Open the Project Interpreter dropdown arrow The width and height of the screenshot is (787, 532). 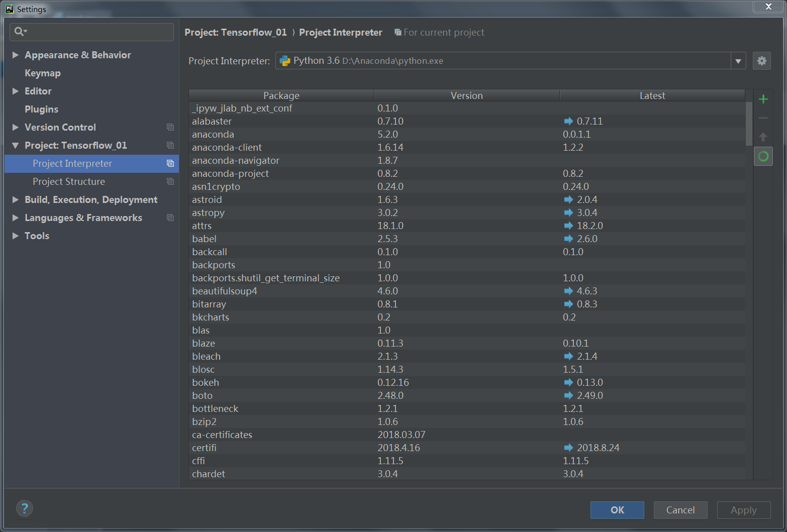tap(738, 61)
